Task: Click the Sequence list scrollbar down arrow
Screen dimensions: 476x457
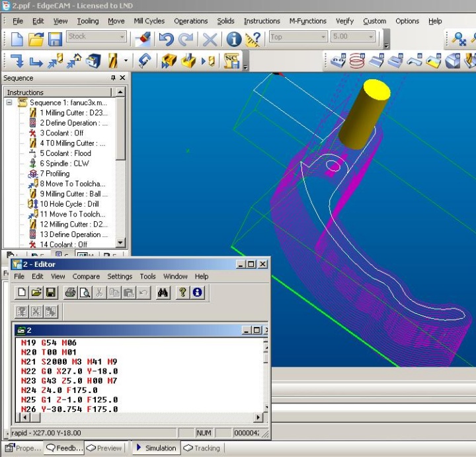Action: (x=120, y=243)
